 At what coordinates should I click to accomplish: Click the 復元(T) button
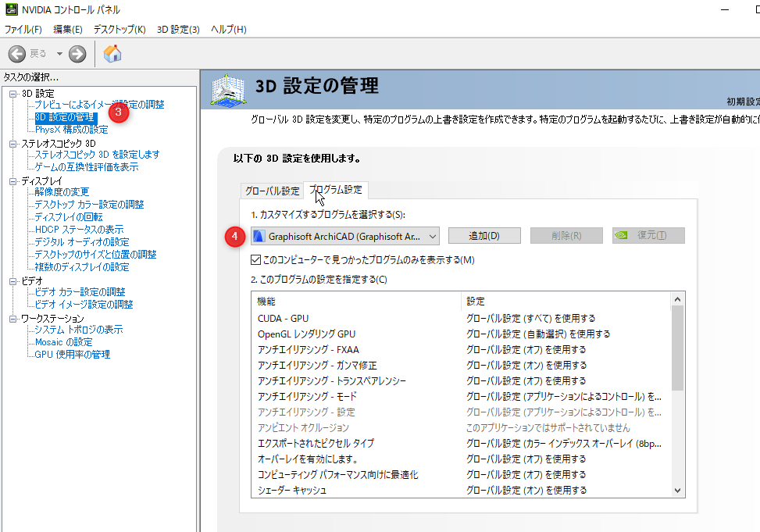point(648,236)
